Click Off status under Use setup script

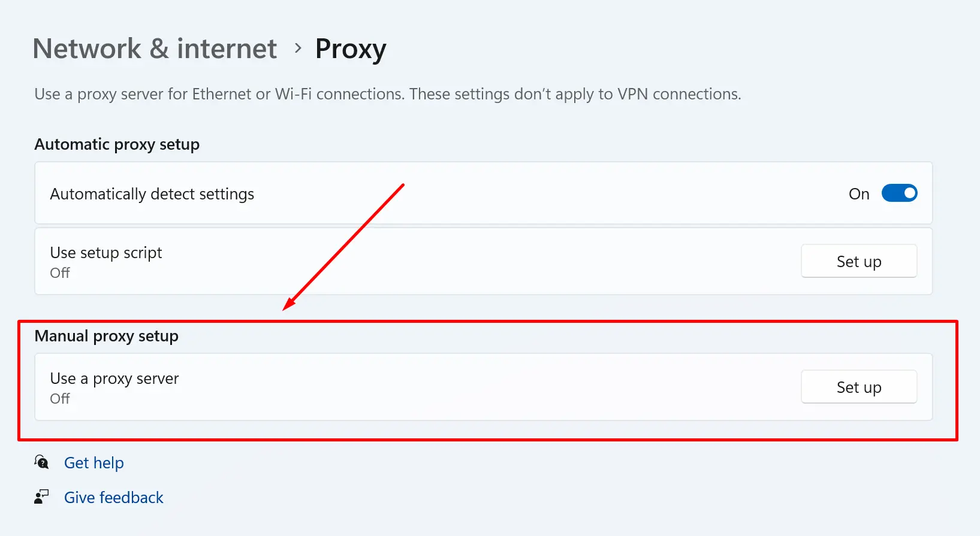[60, 273]
